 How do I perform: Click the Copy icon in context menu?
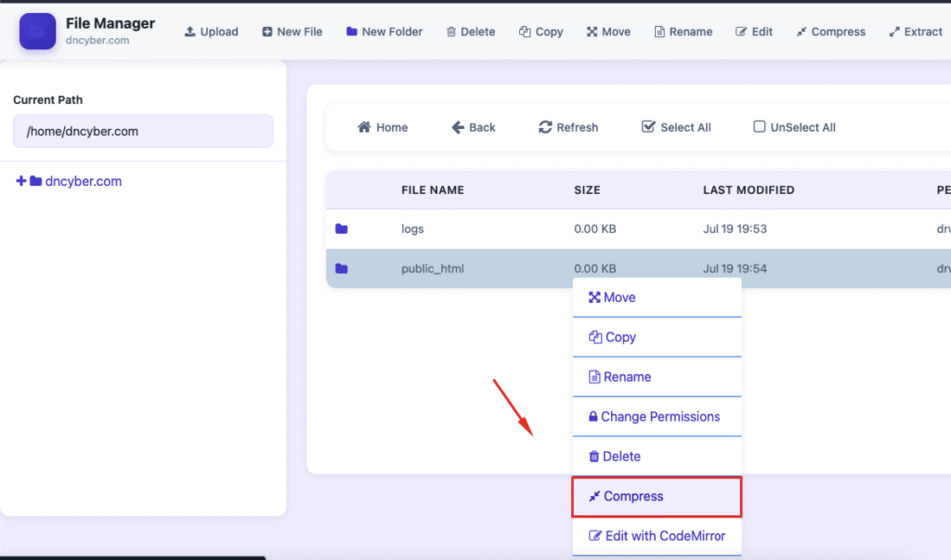[x=595, y=337]
